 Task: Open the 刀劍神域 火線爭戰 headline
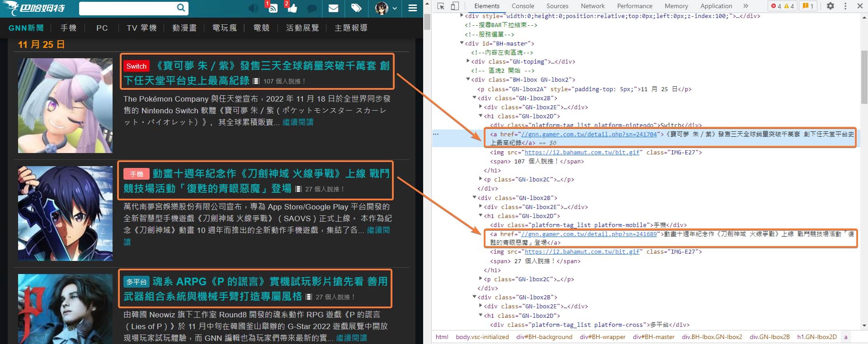point(256,181)
